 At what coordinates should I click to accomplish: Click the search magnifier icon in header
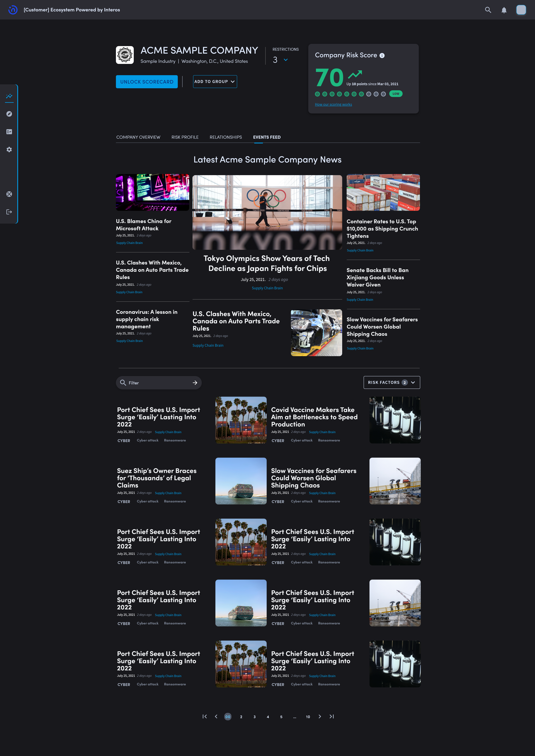488,10
